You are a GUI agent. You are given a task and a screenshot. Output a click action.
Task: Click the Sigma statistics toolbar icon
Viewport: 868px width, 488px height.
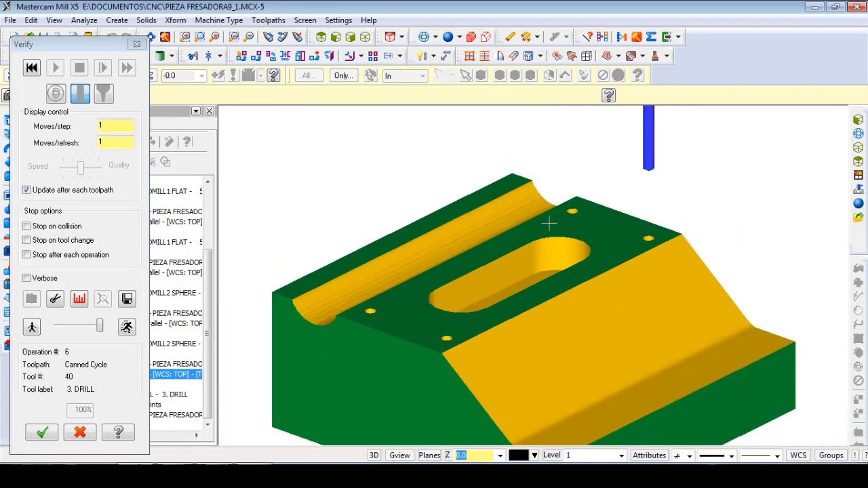point(651,37)
